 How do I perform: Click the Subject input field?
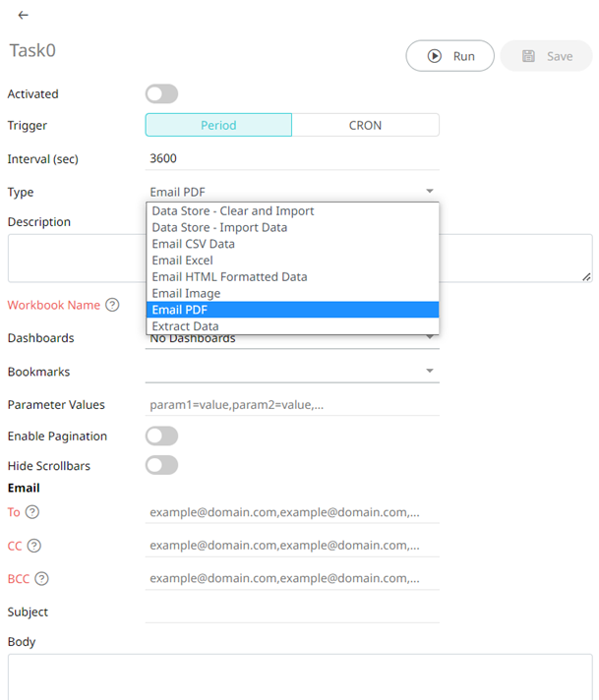point(291,612)
